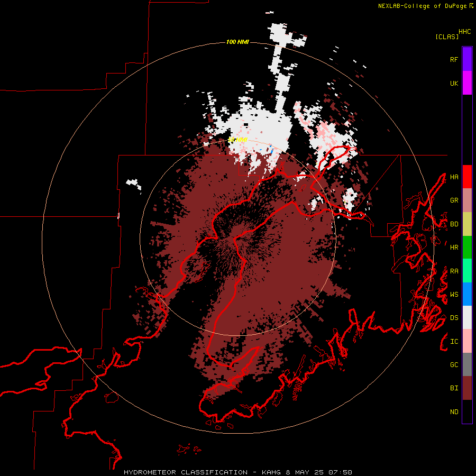The image size is (476, 476).
Task: Click the BD yellow legend swatch
Action: pyautogui.click(x=467, y=224)
